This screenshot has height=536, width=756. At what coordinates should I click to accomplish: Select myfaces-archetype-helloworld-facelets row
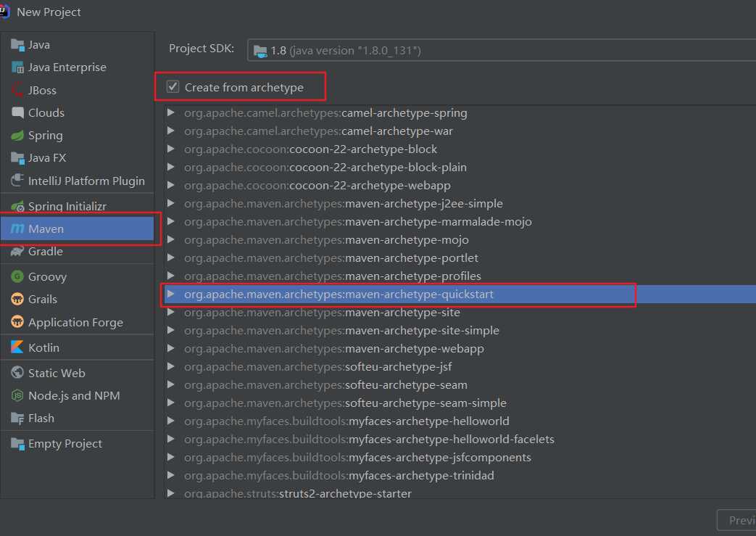click(x=460, y=439)
